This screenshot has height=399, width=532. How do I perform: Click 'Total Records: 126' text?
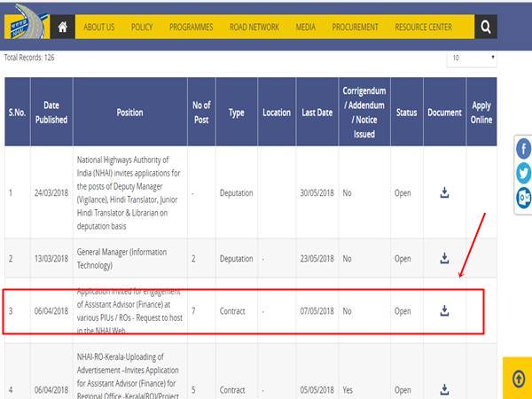pos(29,58)
